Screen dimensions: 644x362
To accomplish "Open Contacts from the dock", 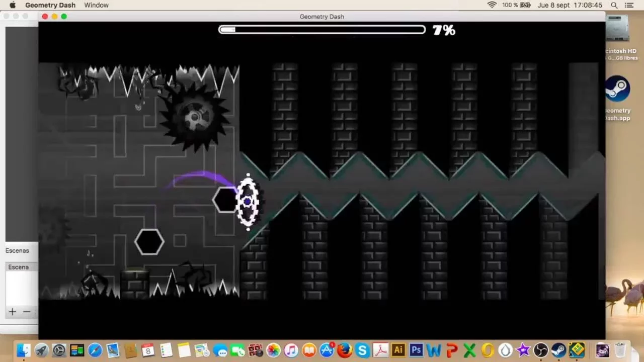I will 130,350.
